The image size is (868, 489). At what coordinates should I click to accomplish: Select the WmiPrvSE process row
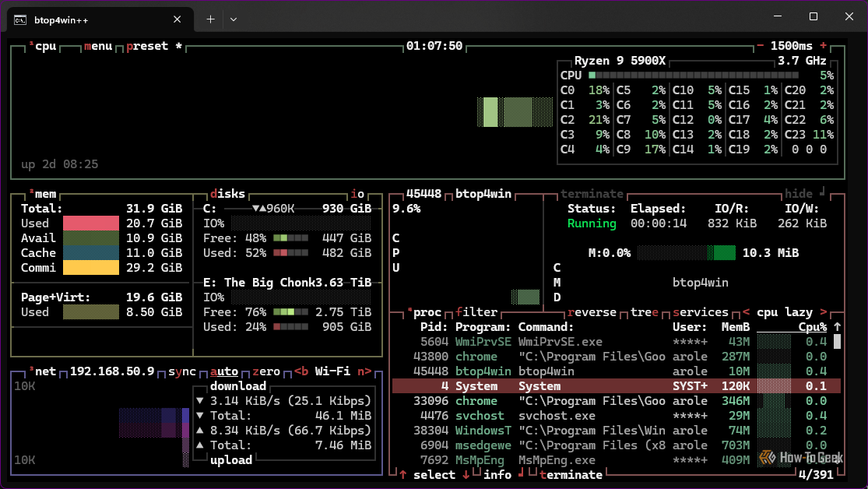point(616,342)
